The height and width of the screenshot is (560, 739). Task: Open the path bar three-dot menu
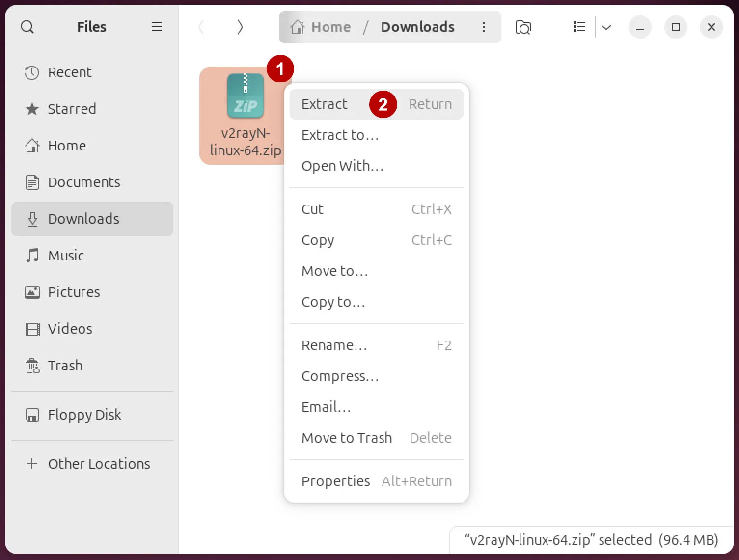coord(483,27)
